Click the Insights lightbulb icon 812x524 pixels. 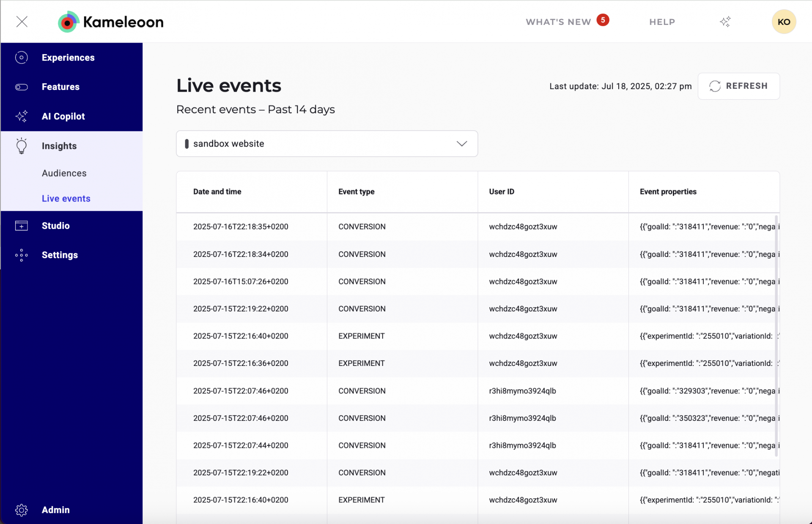click(x=22, y=146)
